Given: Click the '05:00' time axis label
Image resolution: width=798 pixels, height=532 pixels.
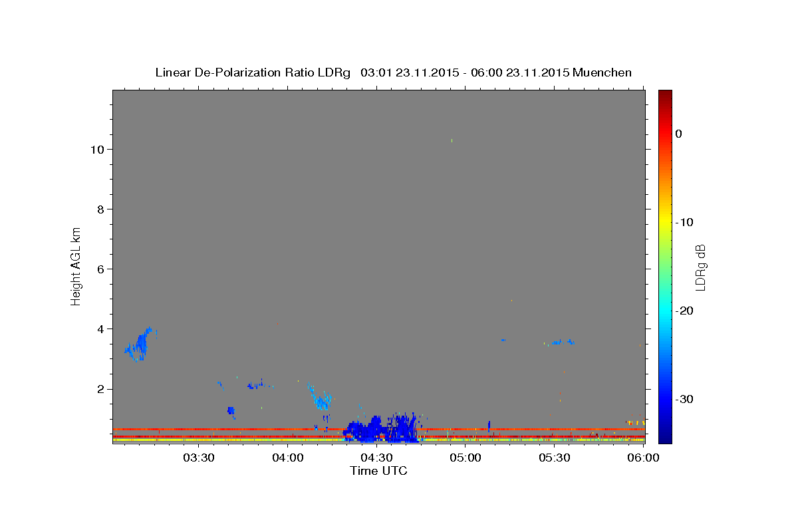Looking at the screenshot, I should tap(465, 458).
